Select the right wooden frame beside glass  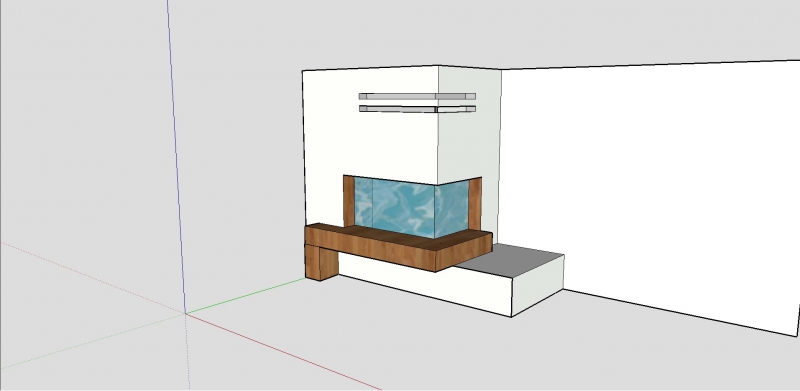pos(475,204)
